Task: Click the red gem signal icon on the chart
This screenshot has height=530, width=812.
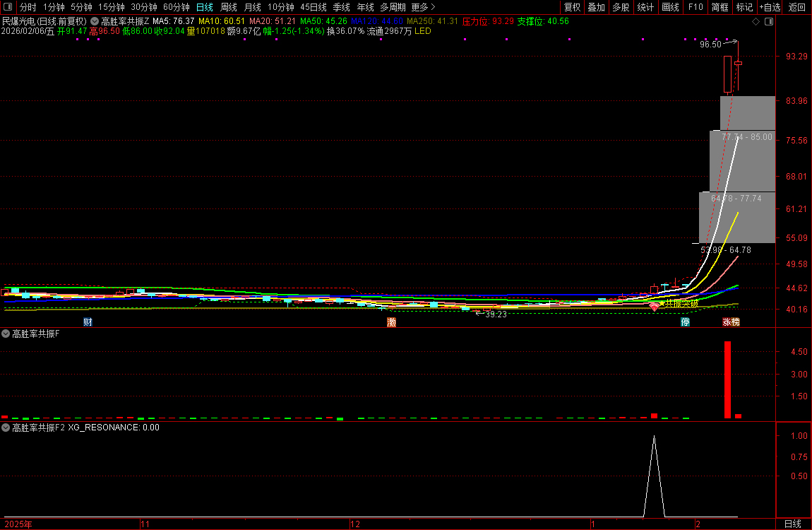Action: coord(655,307)
